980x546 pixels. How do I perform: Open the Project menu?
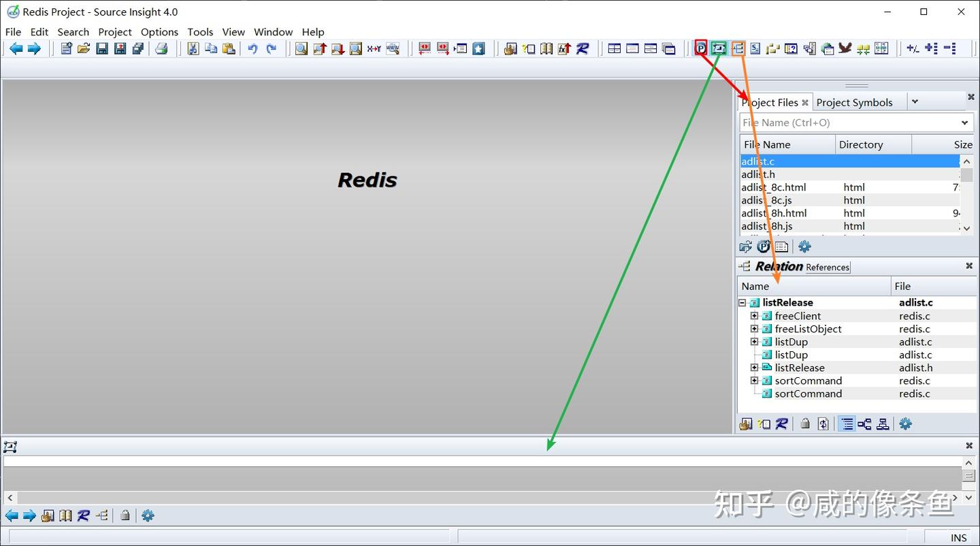[x=115, y=32]
